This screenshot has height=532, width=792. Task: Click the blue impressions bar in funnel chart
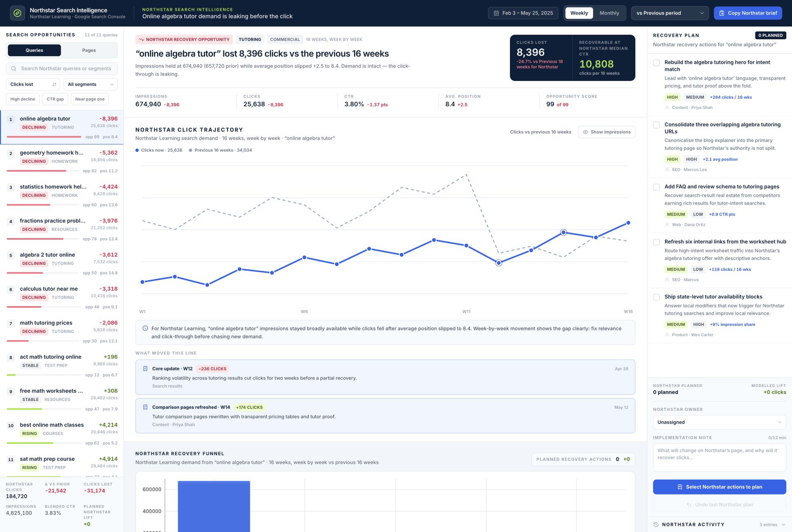(214, 506)
